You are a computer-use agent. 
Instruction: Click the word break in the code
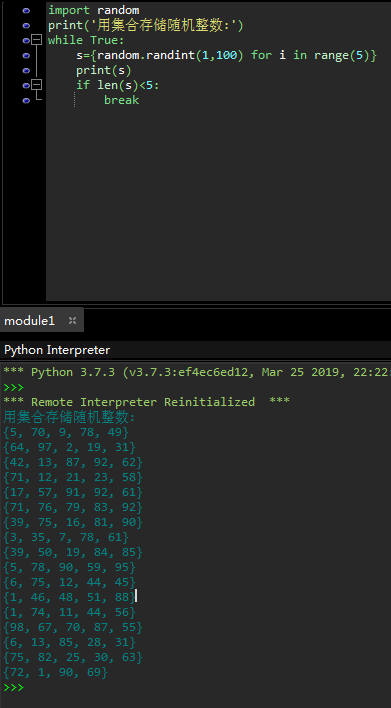121,100
